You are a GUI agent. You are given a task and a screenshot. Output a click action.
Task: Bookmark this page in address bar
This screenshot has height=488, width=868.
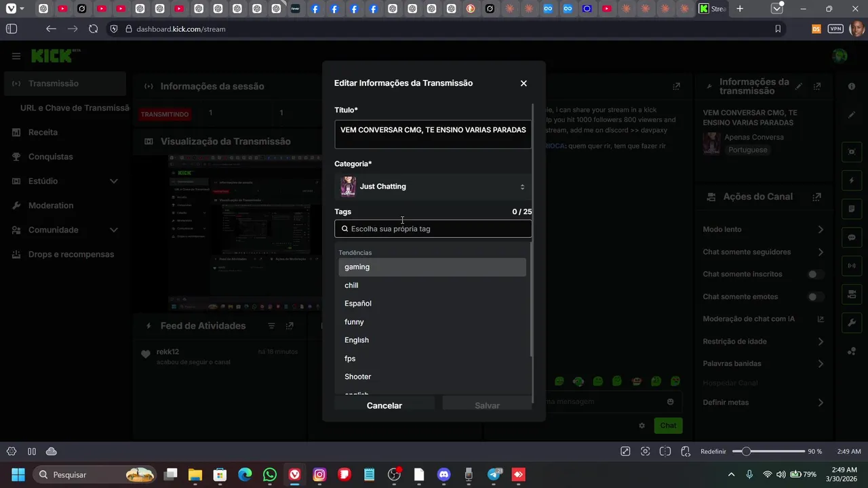tap(778, 29)
